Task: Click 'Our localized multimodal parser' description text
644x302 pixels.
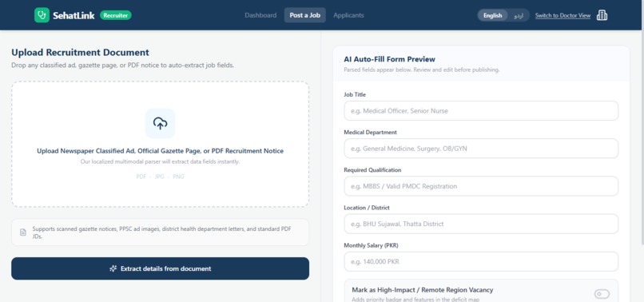Action: point(160,162)
